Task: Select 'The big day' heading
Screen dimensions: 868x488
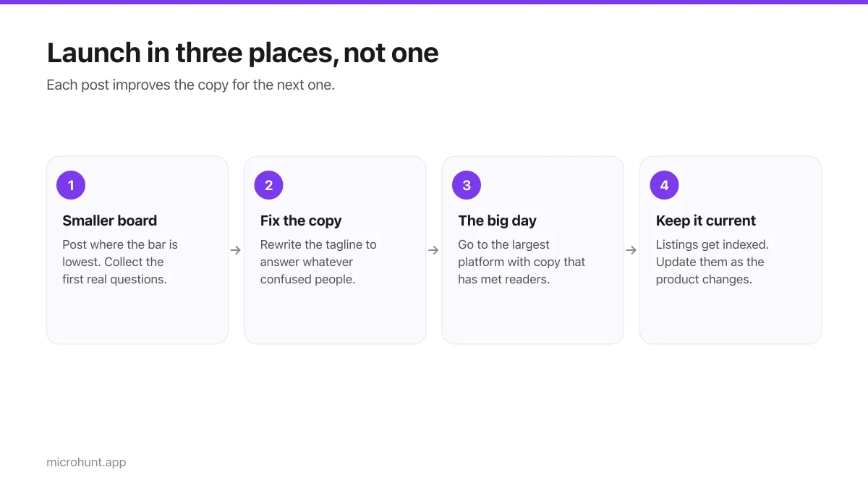Action: pos(497,221)
